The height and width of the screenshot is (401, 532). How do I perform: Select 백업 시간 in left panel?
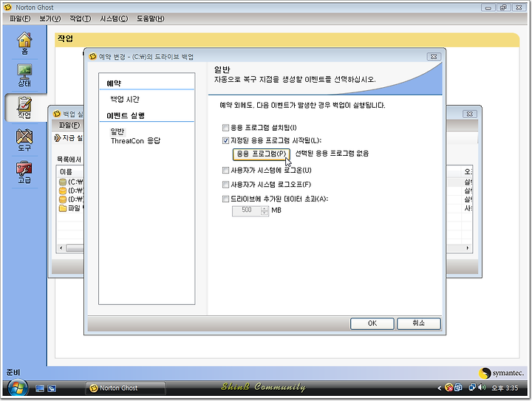125,99
